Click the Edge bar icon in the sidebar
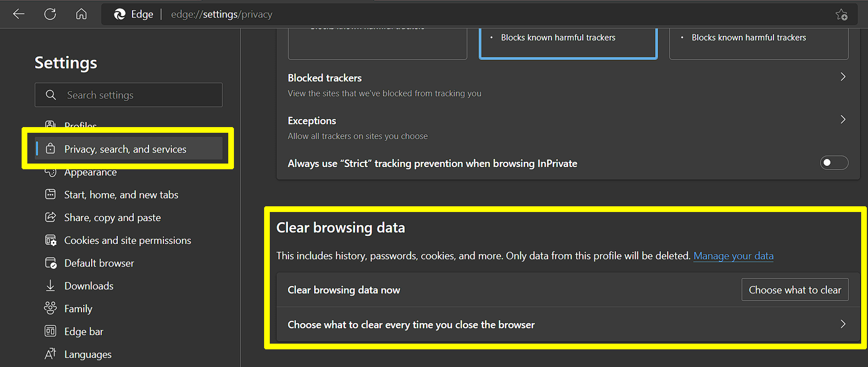Image resolution: width=868 pixels, height=367 pixels. click(51, 331)
